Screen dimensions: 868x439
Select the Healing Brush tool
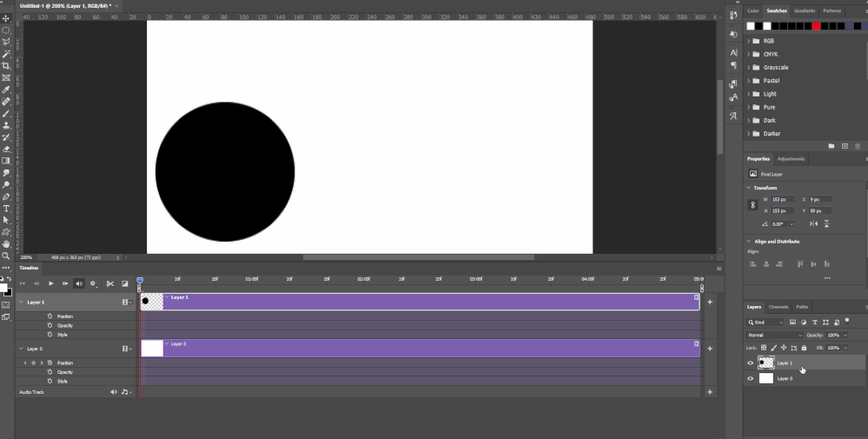6,102
